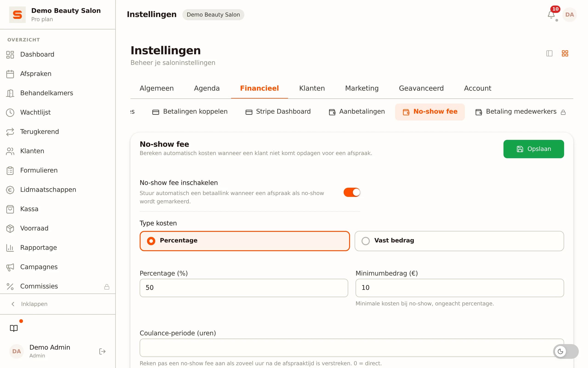Open the Account settings tab
588x368 pixels.
[x=478, y=88]
